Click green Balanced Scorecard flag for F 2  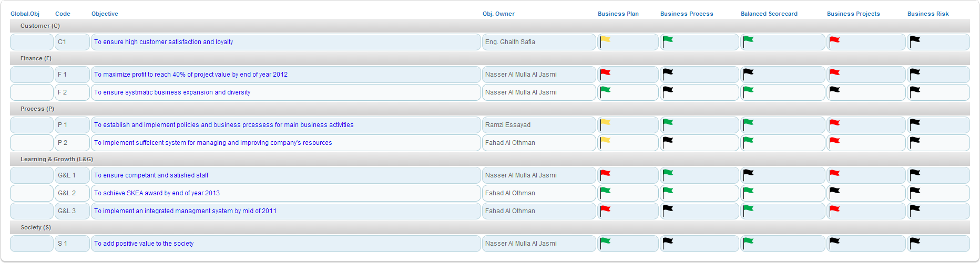coord(748,91)
